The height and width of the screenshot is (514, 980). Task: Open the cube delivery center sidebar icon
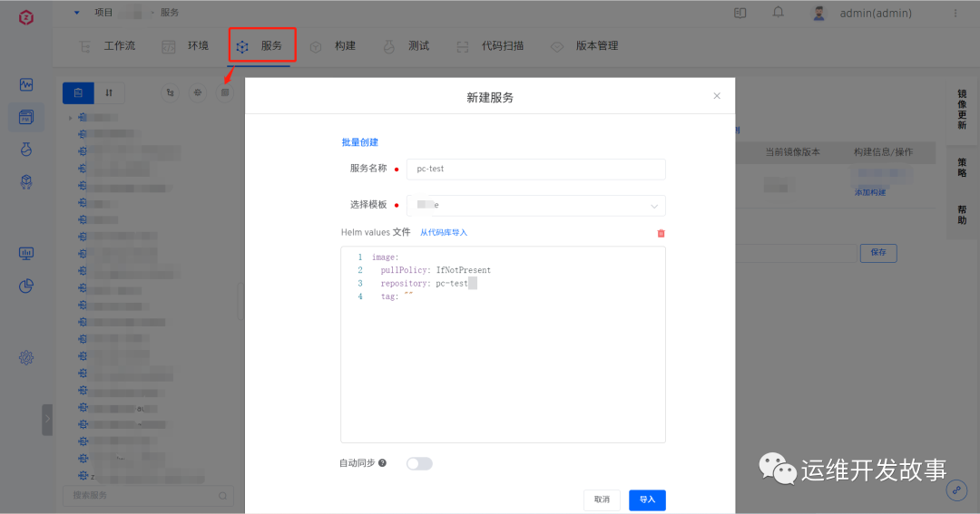(26, 181)
